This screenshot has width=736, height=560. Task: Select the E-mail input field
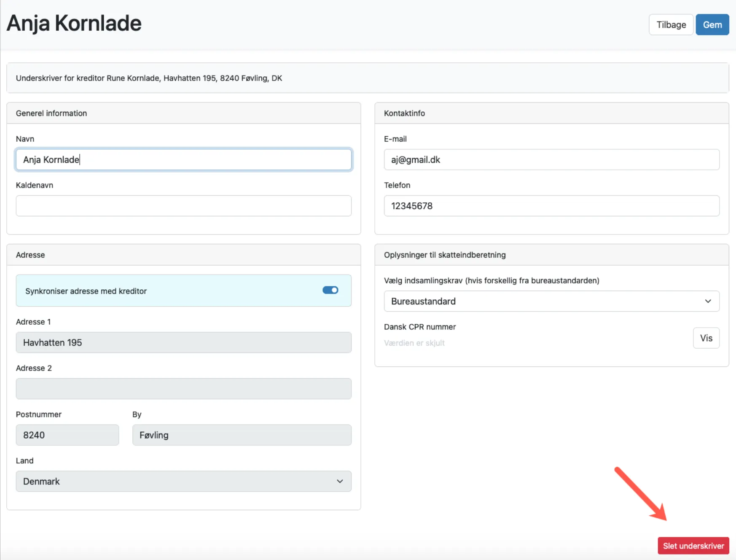pos(551,160)
